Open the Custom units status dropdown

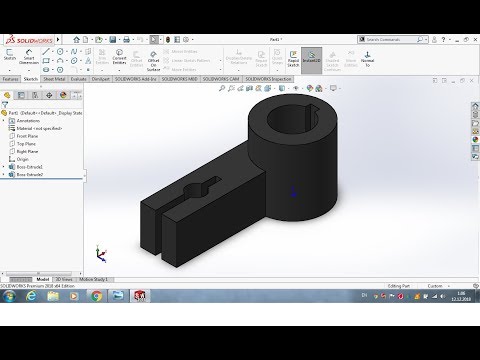pyautogui.click(x=438, y=286)
